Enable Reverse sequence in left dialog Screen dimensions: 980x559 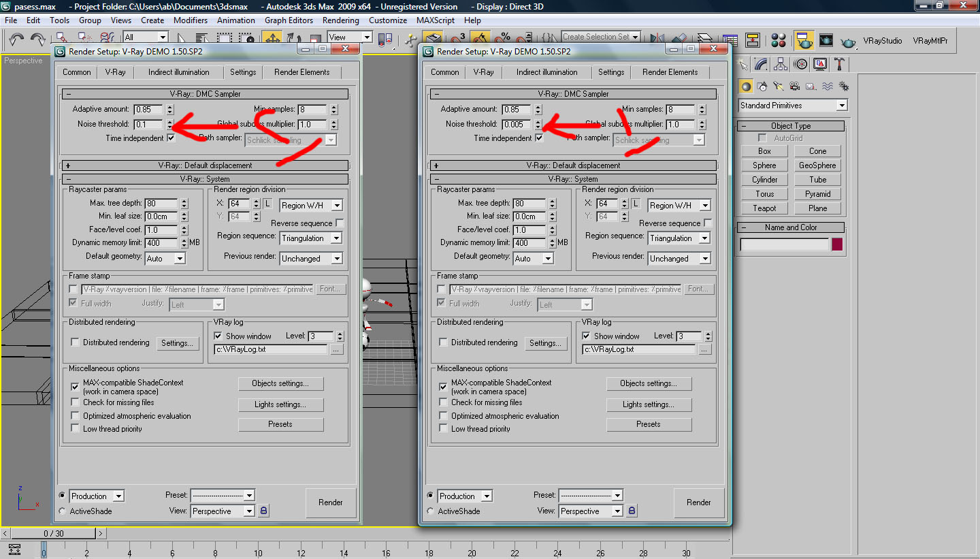click(x=340, y=223)
